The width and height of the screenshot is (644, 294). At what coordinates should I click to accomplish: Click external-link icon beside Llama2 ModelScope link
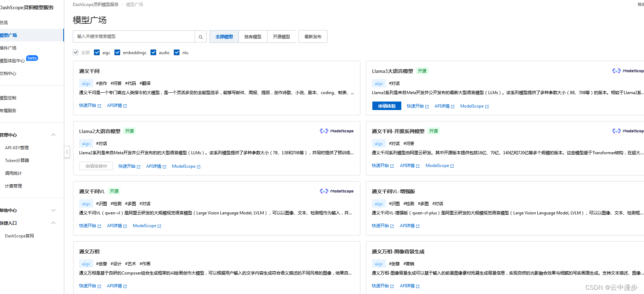[x=199, y=167]
